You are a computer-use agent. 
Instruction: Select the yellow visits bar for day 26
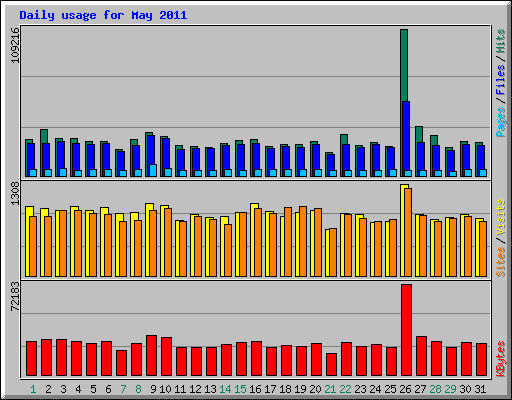pyautogui.click(x=403, y=230)
